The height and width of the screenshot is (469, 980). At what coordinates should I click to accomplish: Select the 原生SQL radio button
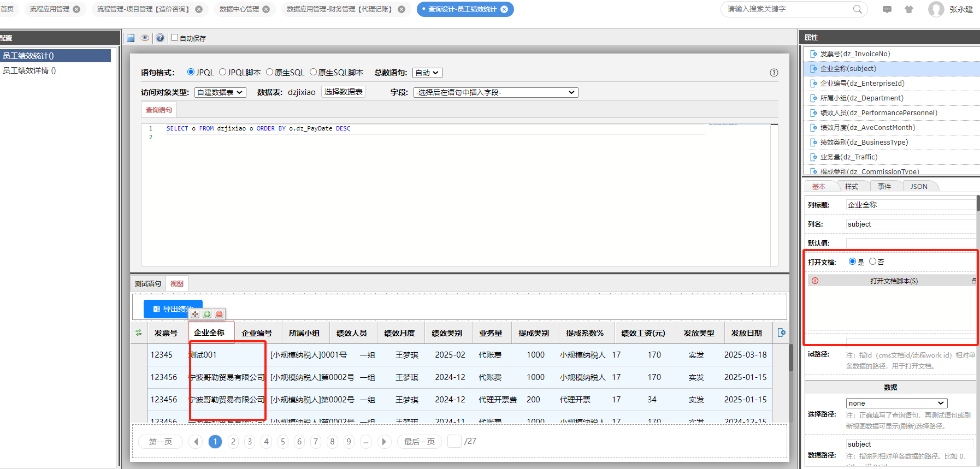coord(270,72)
